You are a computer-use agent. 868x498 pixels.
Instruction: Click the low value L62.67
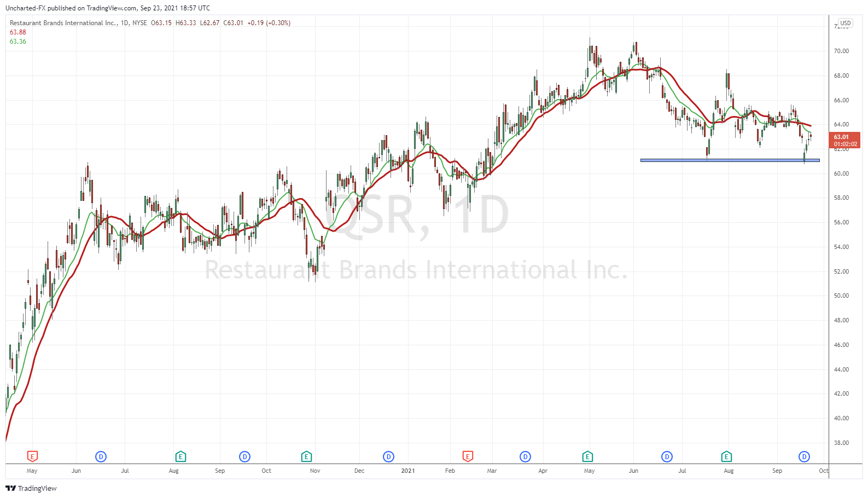[209, 23]
